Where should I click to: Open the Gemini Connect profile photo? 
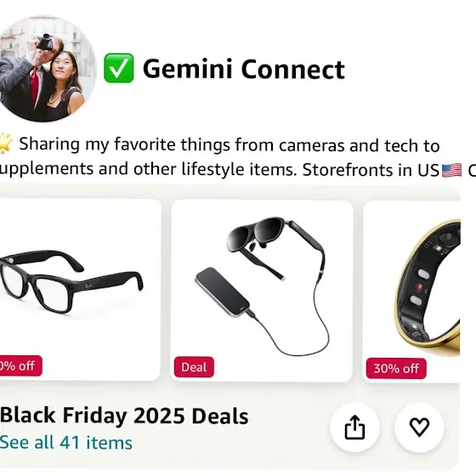click(x=46, y=68)
